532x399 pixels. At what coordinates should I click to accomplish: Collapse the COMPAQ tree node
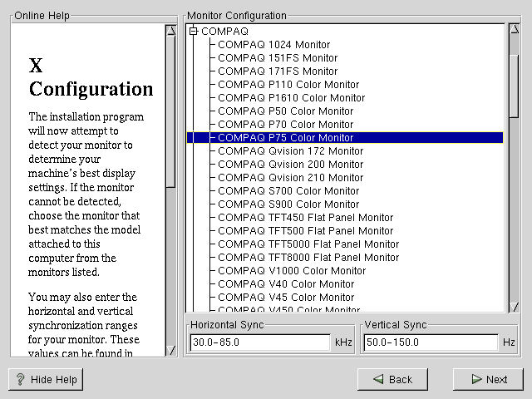coord(194,32)
